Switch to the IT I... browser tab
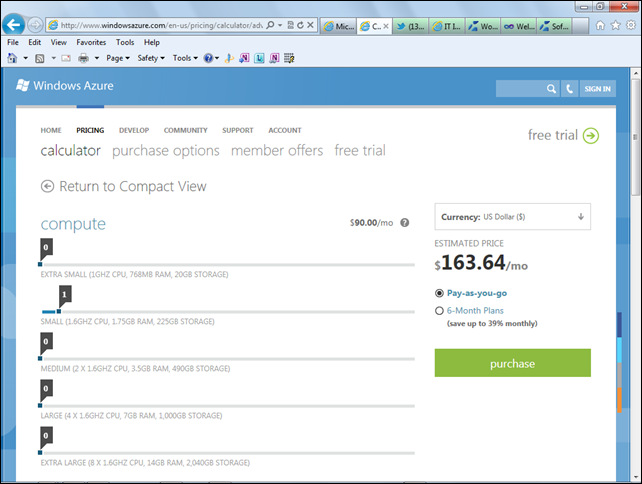 (447, 26)
